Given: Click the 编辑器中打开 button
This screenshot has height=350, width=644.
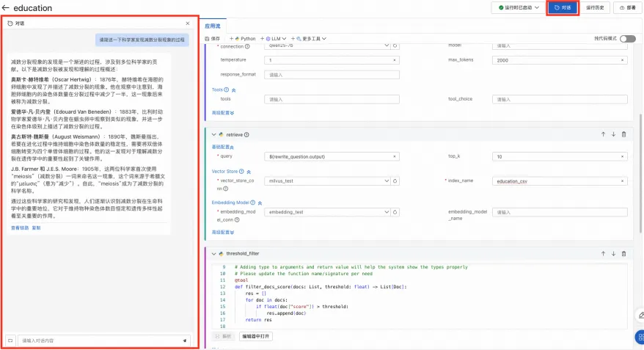Looking at the screenshot, I should pos(255,336).
